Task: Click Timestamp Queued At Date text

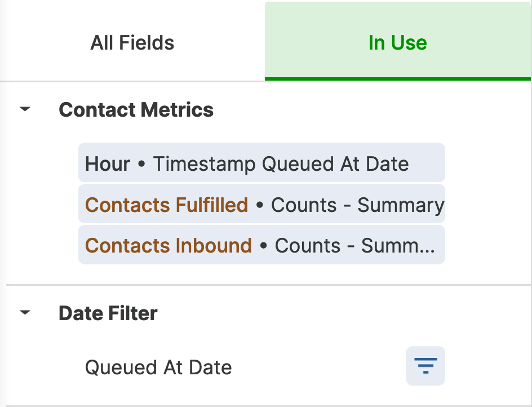Action: point(281,164)
